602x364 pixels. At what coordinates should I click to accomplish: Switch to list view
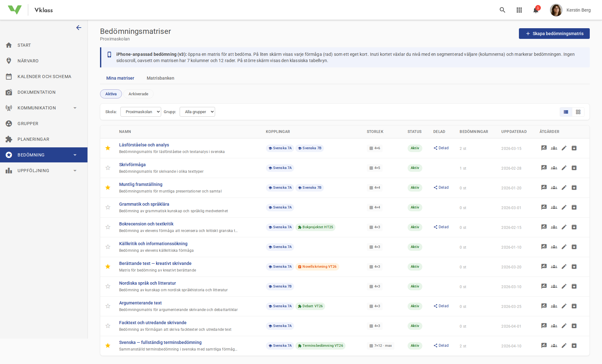566,112
